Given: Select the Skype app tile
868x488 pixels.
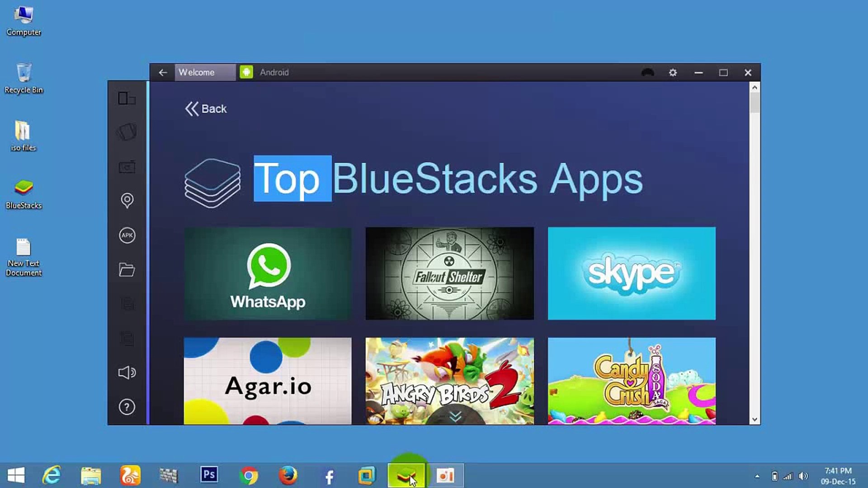Looking at the screenshot, I should [632, 274].
